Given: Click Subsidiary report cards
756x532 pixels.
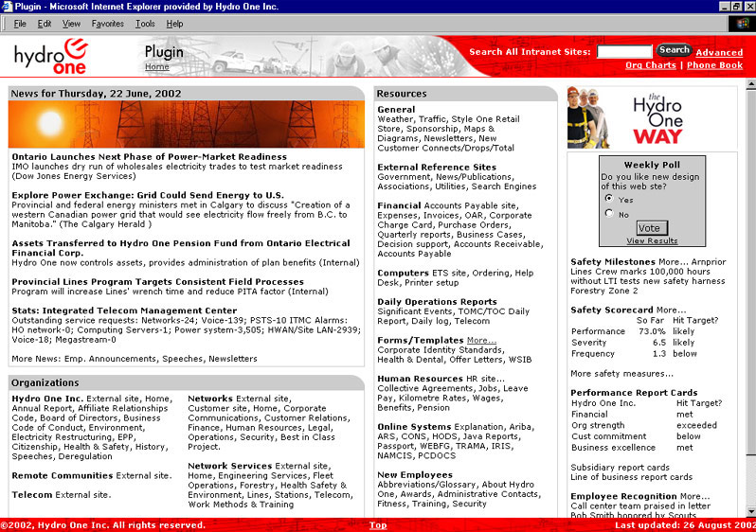Looking at the screenshot, I should 620,468.
